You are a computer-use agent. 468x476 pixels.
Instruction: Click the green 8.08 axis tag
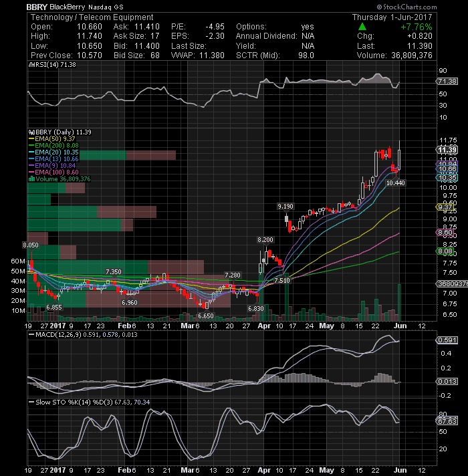445,251
